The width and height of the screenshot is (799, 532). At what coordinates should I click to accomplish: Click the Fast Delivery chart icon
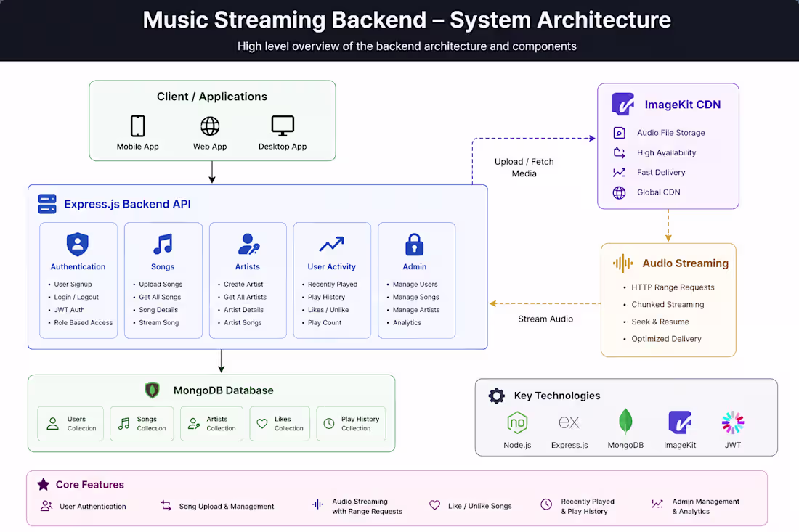619,173
